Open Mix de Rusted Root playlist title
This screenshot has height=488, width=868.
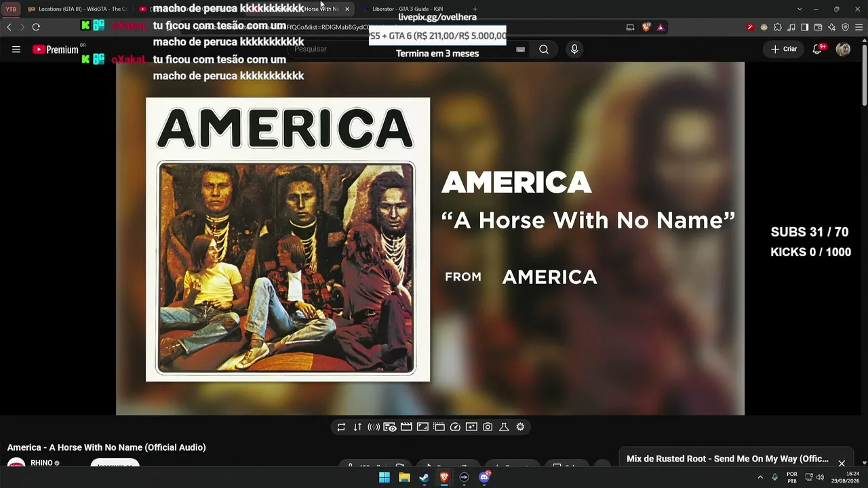(728, 459)
